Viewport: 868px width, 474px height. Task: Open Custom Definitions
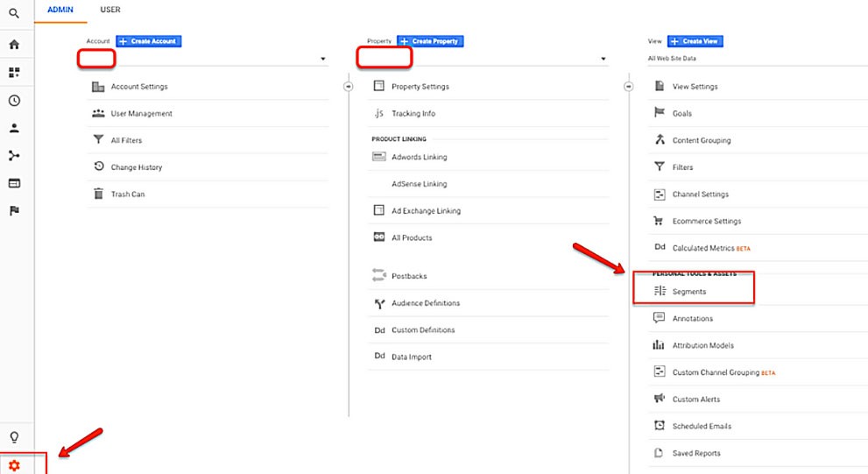pyautogui.click(x=423, y=330)
